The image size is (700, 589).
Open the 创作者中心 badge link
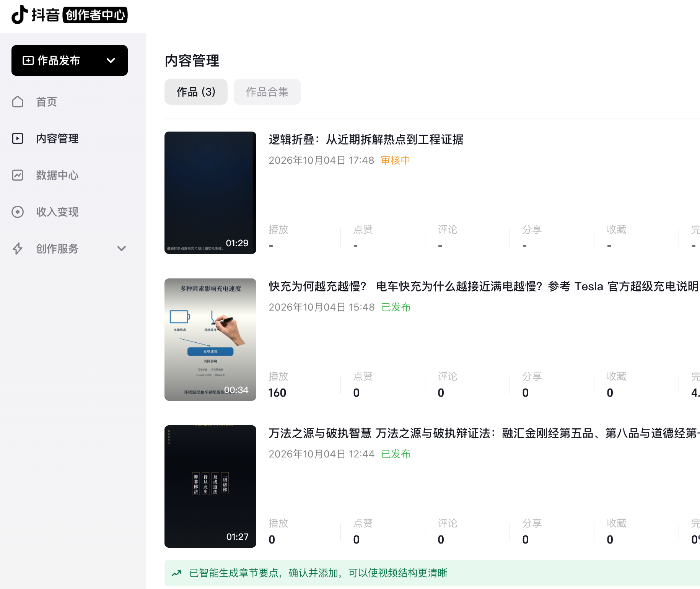[x=95, y=15]
